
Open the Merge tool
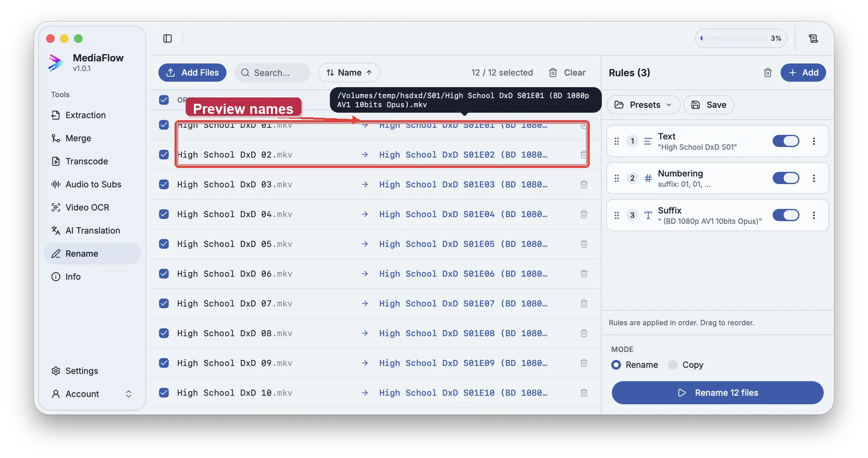pos(92,138)
